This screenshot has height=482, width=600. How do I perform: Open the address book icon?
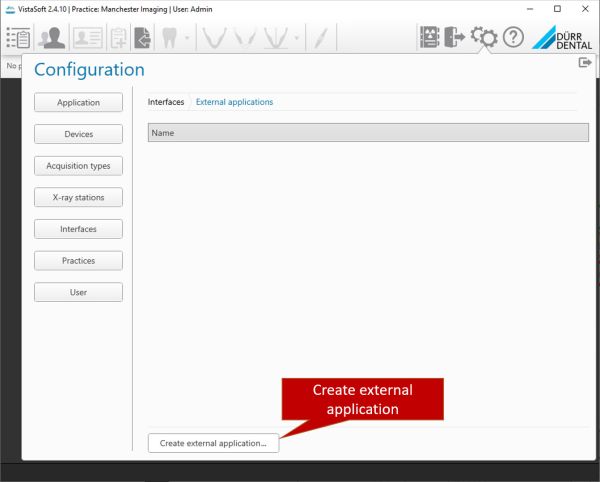coord(430,38)
